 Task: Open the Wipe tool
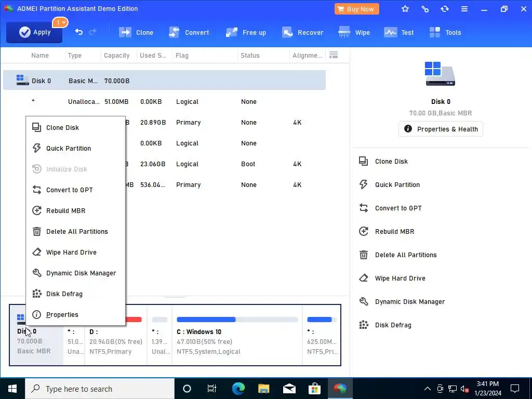point(354,33)
